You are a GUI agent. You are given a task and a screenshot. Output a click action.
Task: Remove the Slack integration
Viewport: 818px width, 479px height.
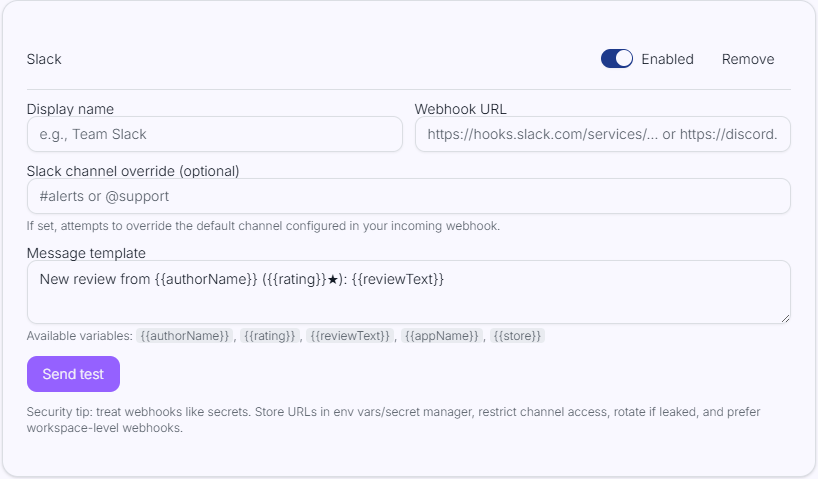(747, 59)
